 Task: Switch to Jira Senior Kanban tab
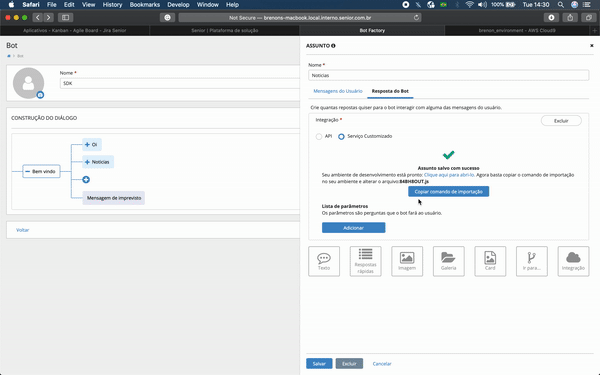coord(75,30)
